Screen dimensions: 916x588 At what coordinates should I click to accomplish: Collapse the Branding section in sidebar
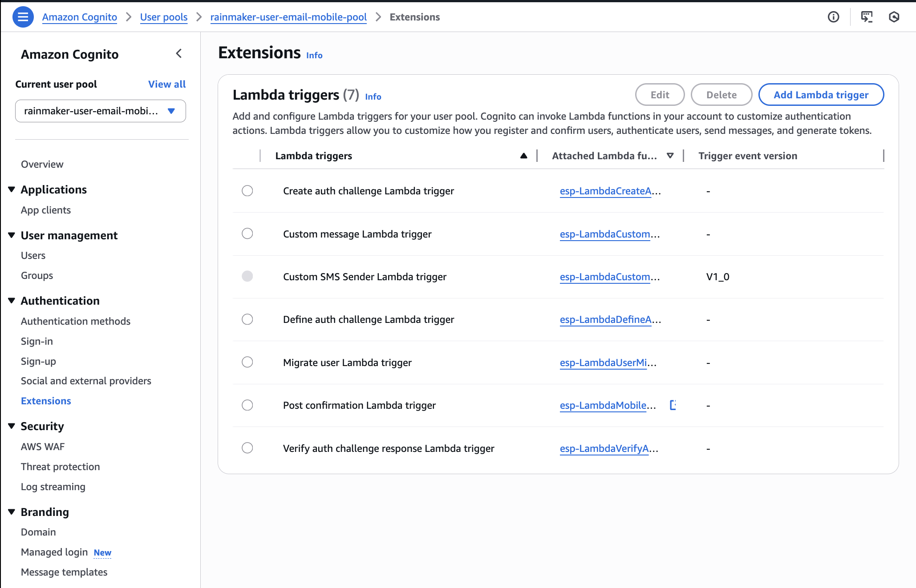11,511
